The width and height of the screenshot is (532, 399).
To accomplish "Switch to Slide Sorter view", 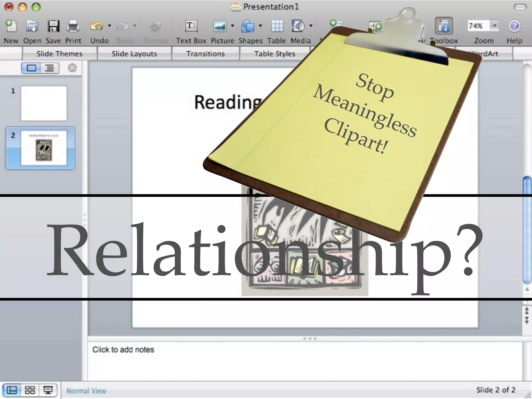I will pos(30,390).
